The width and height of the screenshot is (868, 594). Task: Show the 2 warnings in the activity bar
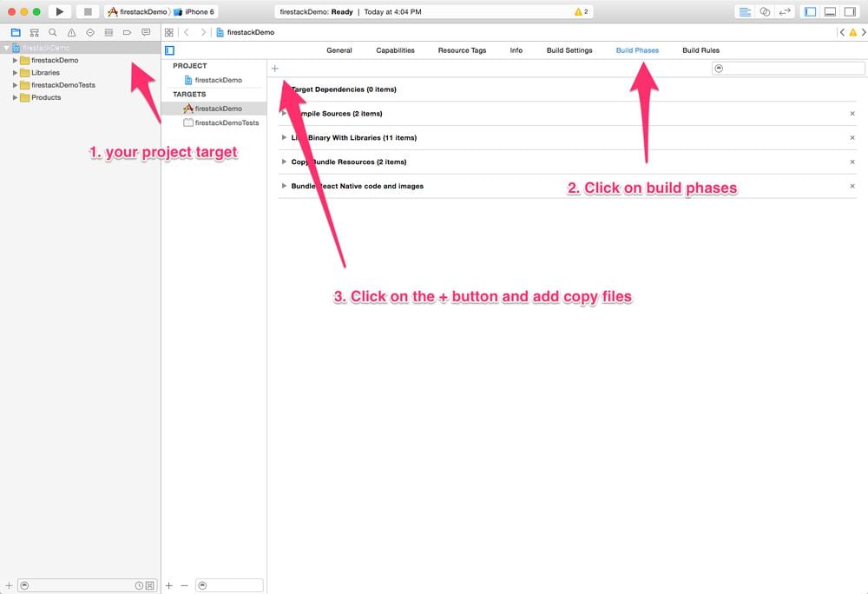[582, 11]
